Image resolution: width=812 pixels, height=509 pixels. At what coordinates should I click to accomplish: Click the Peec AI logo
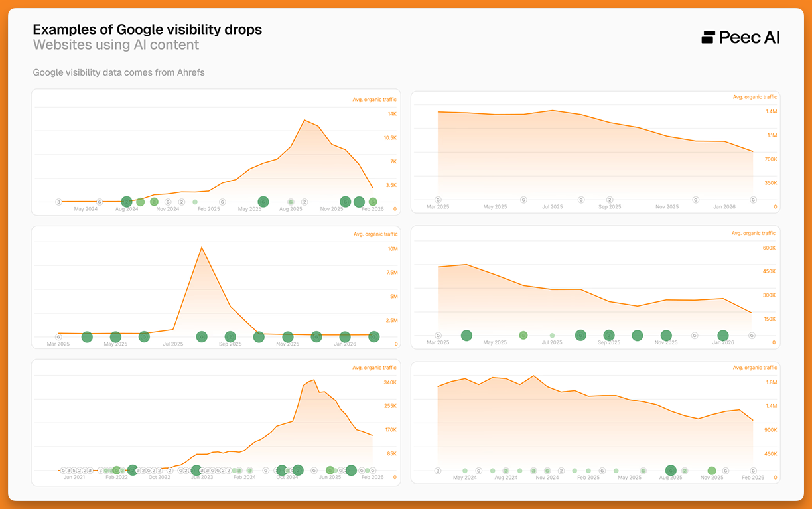click(x=740, y=37)
